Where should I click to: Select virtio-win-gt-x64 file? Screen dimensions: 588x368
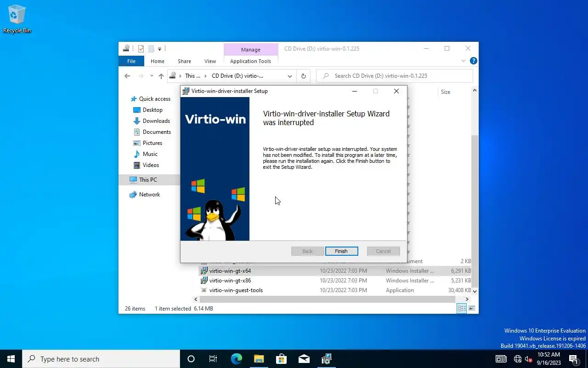pyautogui.click(x=336, y=271)
